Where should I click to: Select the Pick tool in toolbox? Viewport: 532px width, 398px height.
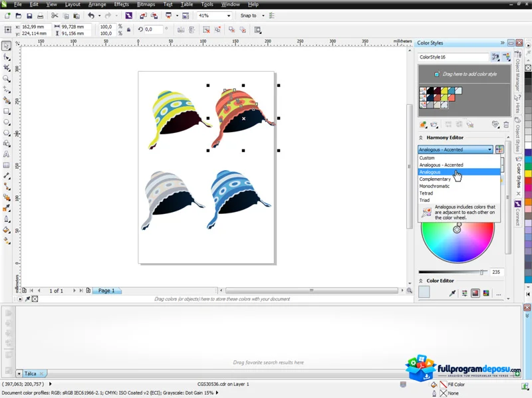point(6,46)
